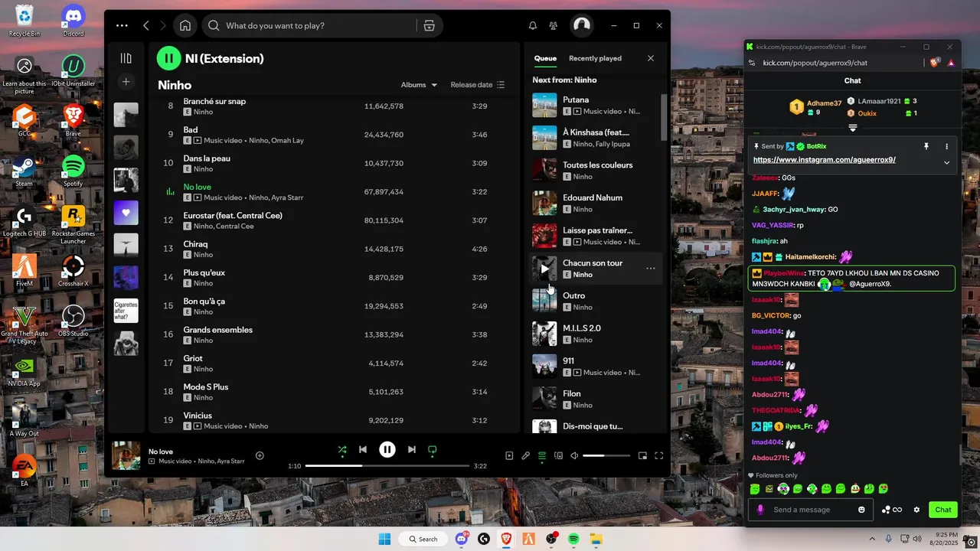Show lyrics with the microphone icon

(526, 455)
